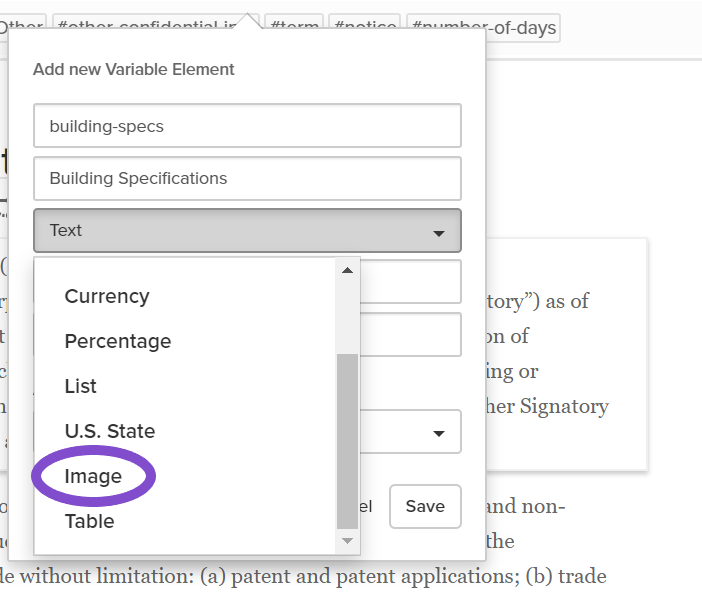Select Table as the variable type
The width and height of the screenshot is (702, 594).
[90, 521]
